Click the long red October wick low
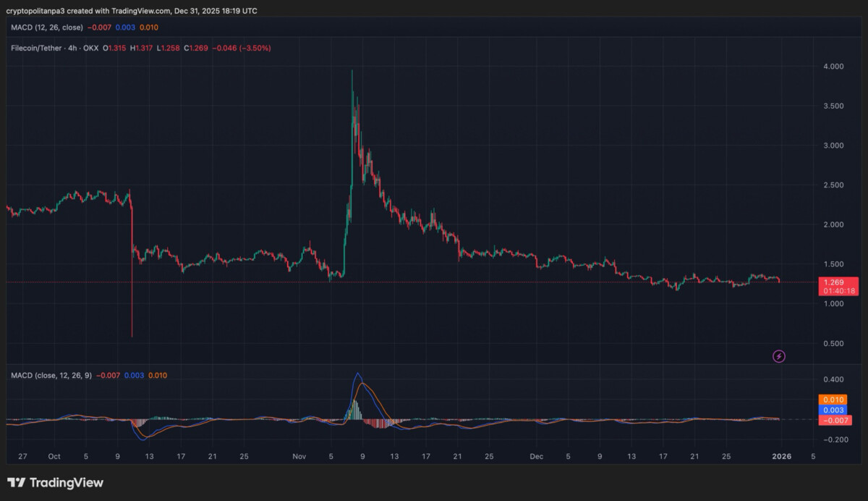The image size is (868, 501). pyautogui.click(x=132, y=334)
